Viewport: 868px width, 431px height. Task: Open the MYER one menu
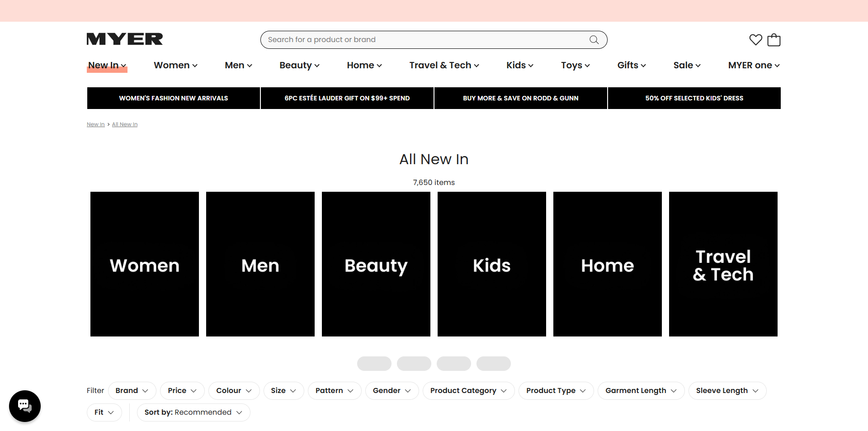[754, 65]
